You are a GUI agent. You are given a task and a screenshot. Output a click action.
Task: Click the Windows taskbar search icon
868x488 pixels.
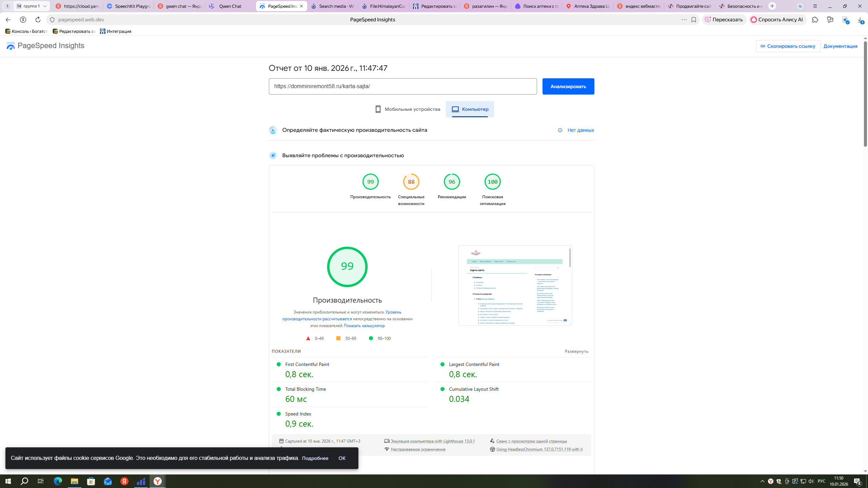coord(24,481)
